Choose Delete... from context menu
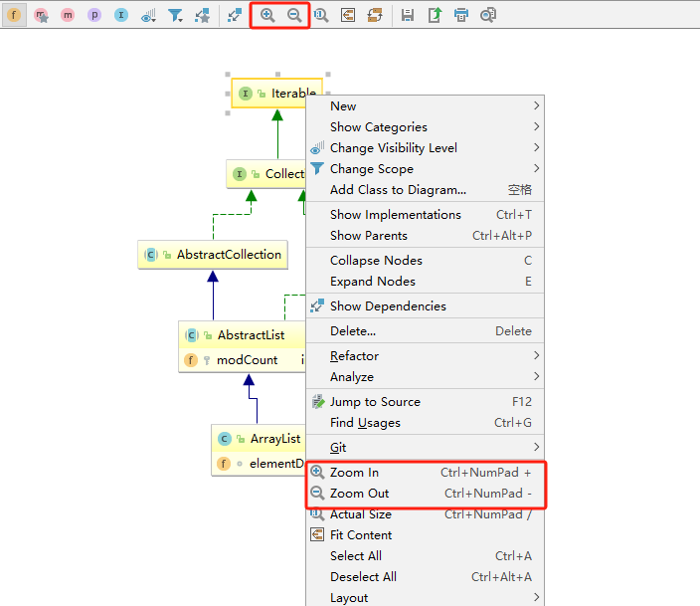This screenshot has width=700, height=606. (425, 331)
